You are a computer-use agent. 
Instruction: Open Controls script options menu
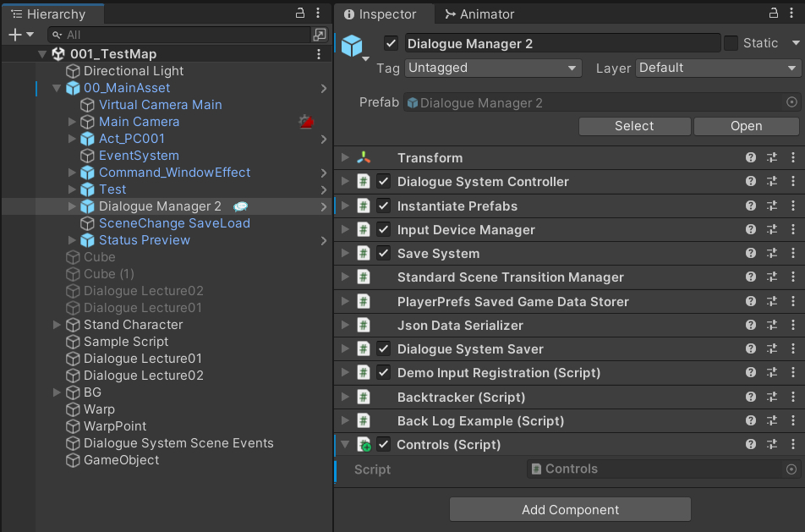(x=792, y=445)
